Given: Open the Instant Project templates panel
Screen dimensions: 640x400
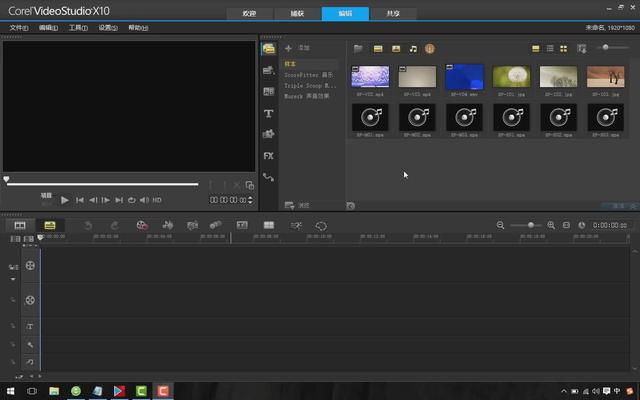Looking at the screenshot, I should [x=268, y=70].
